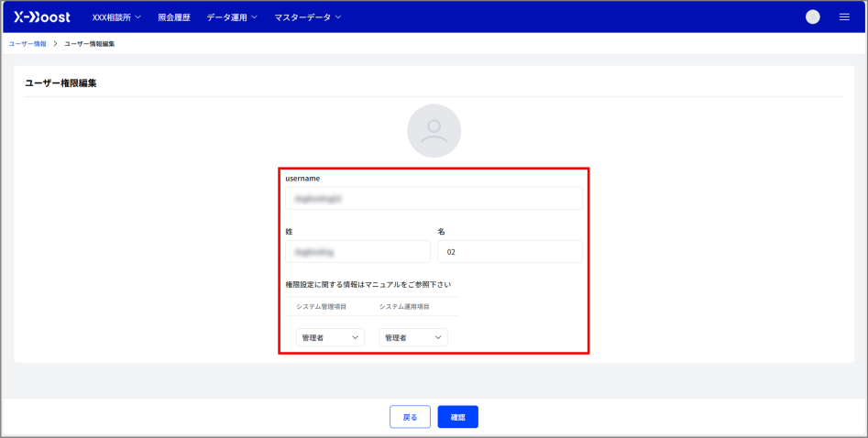Viewport: 868px width, 438px height.
Task: Expand the データ運用 menu
Action: click(232, 17)
